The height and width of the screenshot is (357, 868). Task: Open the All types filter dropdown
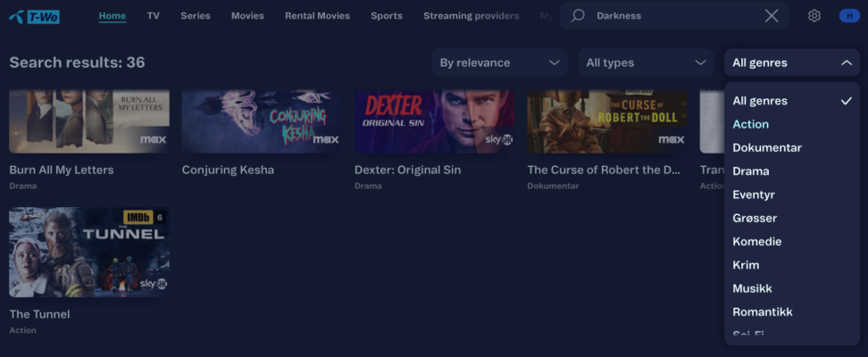646,62
